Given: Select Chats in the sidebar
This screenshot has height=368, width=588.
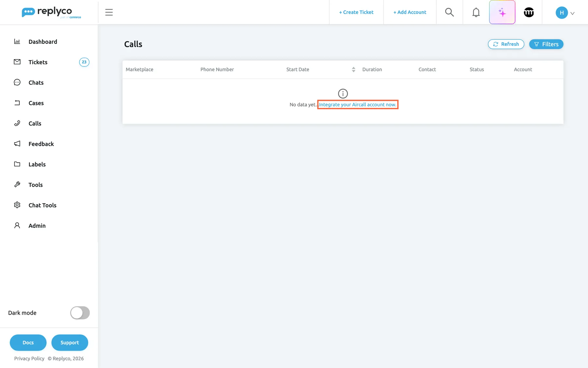Looking at the screenshot, I should click(36, 82).
